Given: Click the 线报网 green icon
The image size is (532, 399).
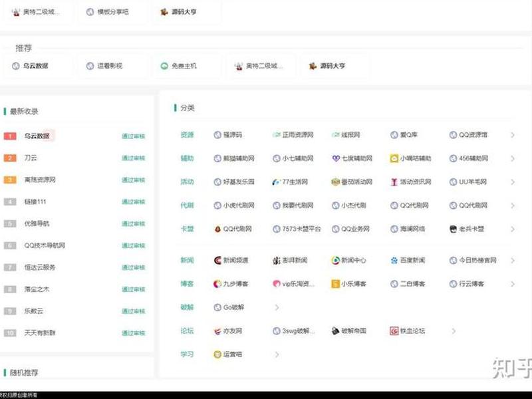Looking at the screenshot, I should pos(335,135).
